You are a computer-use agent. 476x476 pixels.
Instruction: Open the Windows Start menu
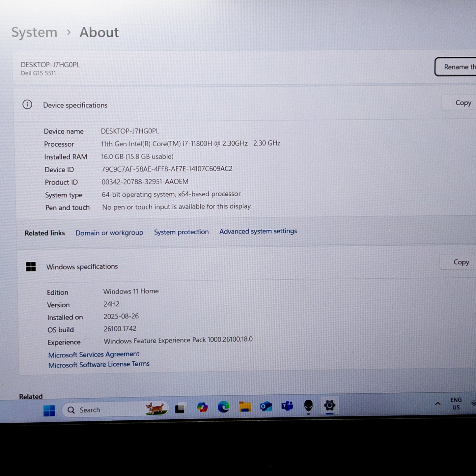[x=49, y=410]
